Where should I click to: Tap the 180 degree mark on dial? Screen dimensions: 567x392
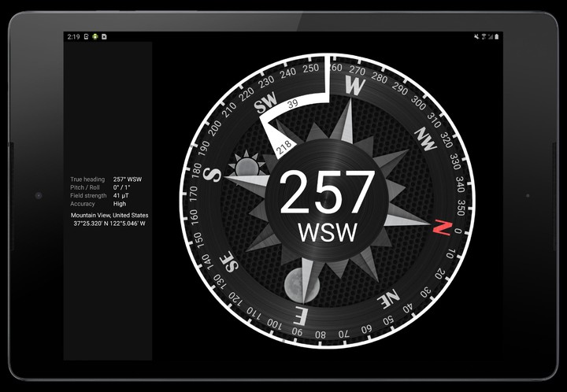(197, 170)
